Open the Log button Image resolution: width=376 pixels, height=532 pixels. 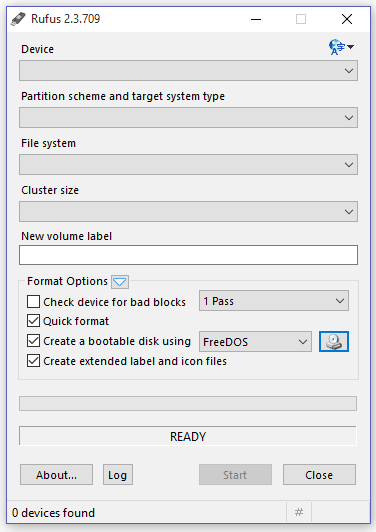click(118, 475)
